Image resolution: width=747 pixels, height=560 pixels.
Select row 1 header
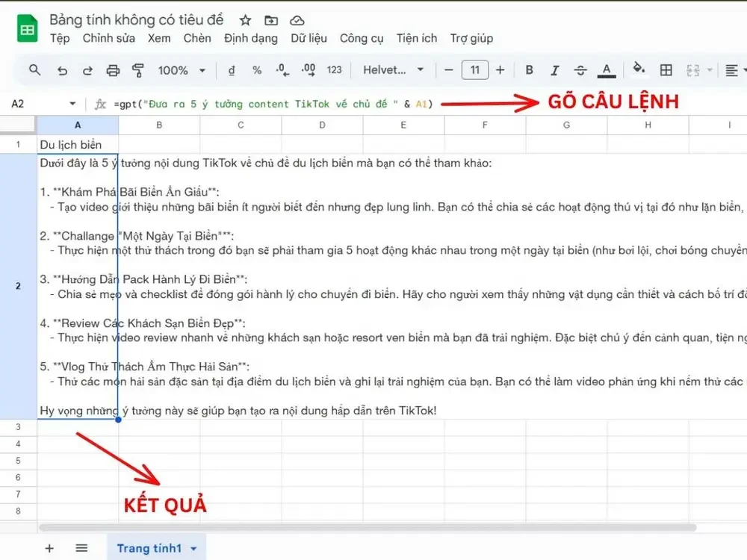tap(18, 144)
